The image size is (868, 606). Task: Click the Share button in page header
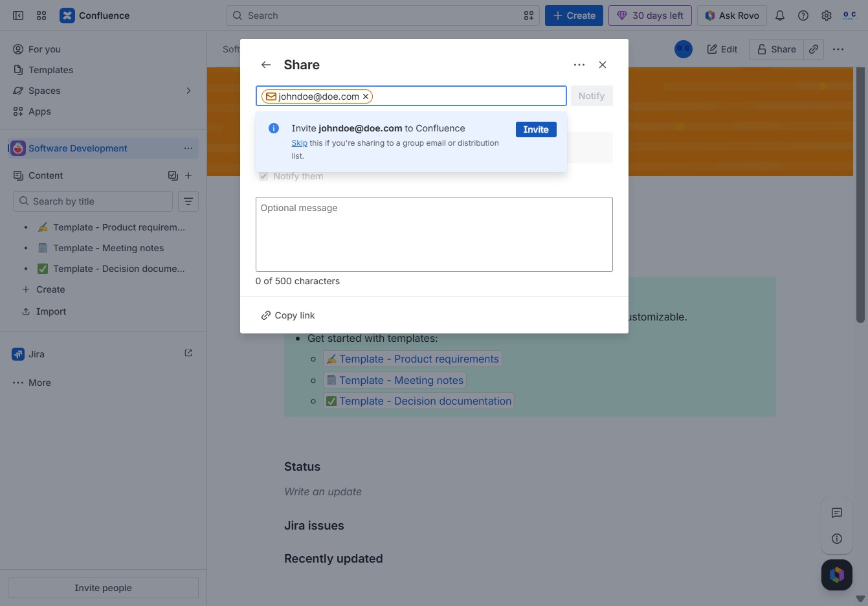pyautogui.click(x=777, y=49)
